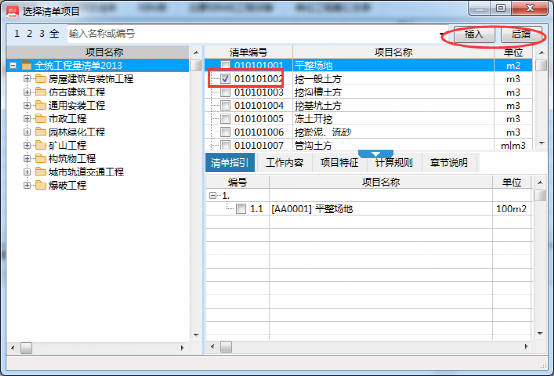This screenshot has height=376, width=554.
Task: Switch to the 工作内容 tab
Action: [x=284, y=163]
